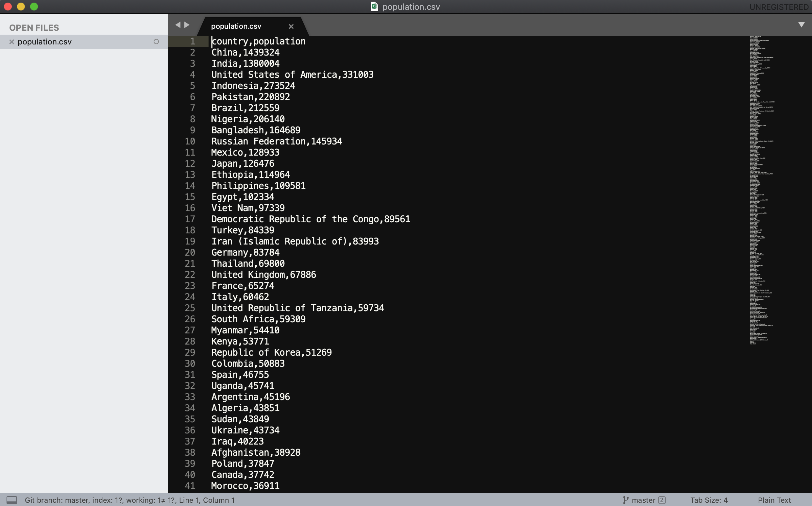
Task: Close the population.csv tab
Action: click(x=291, y=26)
